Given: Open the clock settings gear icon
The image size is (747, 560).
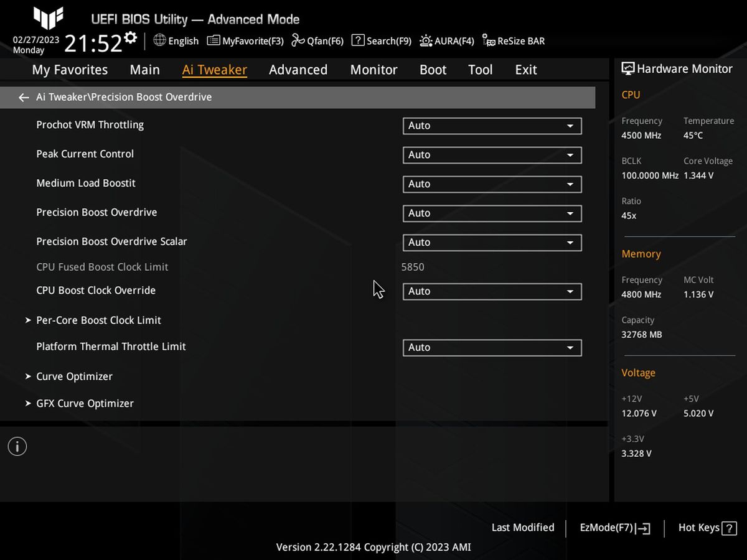Looking at the screenshot, I should tap(130, 37).
